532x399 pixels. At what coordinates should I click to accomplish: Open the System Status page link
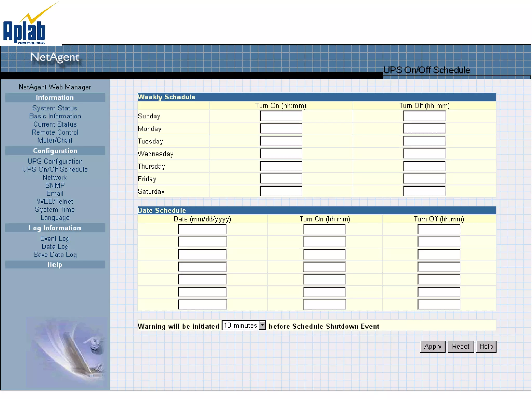pyautogui.click(x=55, y=108)
